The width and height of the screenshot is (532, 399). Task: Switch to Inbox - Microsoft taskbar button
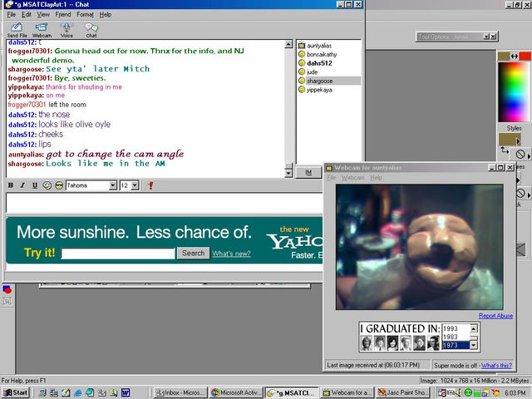click(x=180, y=392)
